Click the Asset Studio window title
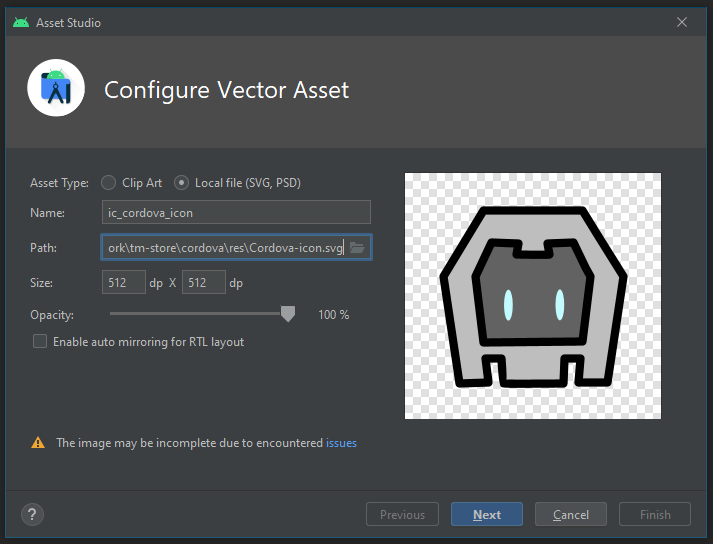Viewport: 713px width, 544px height. pyautogui.click(x=68, y=22)
